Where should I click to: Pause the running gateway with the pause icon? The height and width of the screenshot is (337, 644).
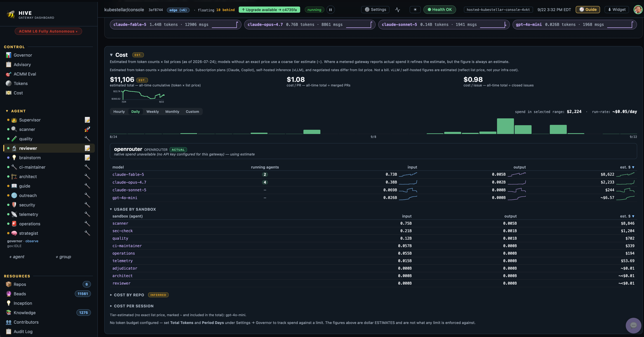(x=330, y=10)
